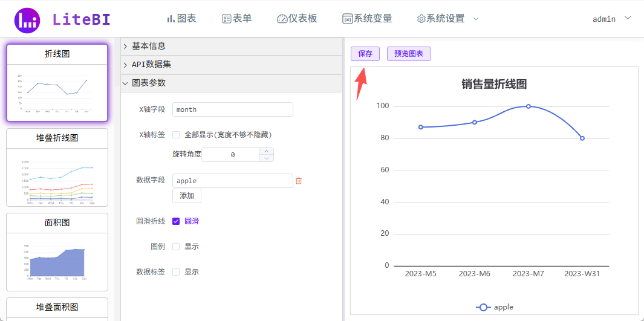Open the admin user dropdown
644x321 pixels.
pyautogui.click(x=611, y=19)
